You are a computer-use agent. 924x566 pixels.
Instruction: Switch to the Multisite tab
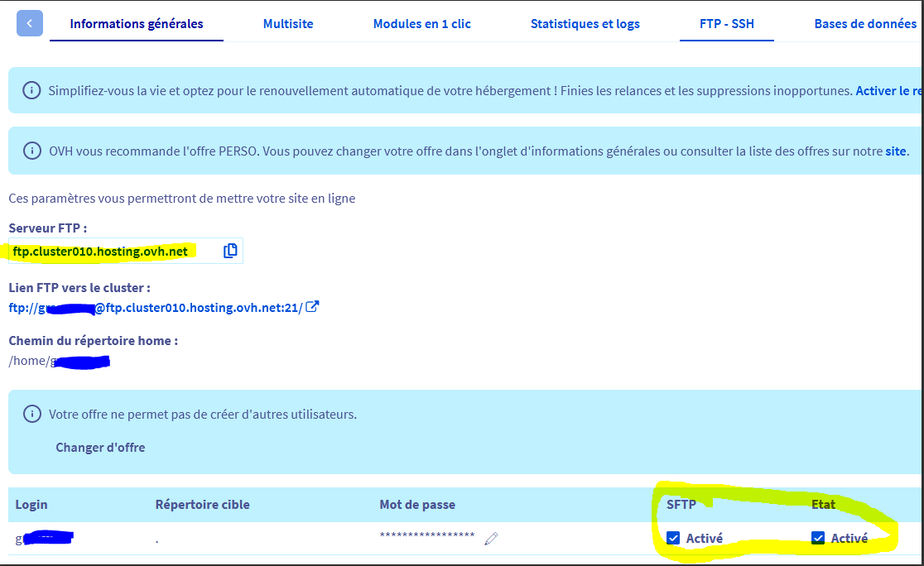pos(288,24)
